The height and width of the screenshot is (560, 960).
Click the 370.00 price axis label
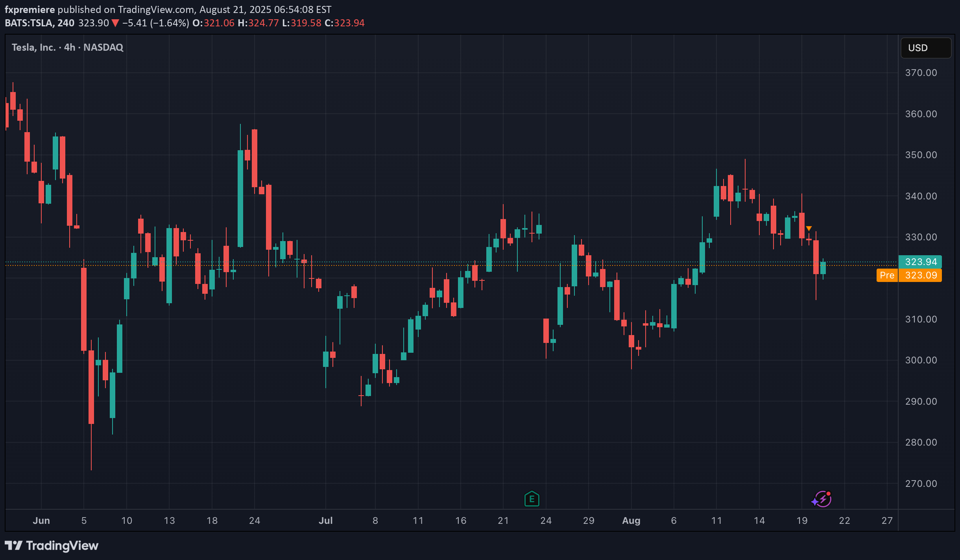(x=921, y=73)
